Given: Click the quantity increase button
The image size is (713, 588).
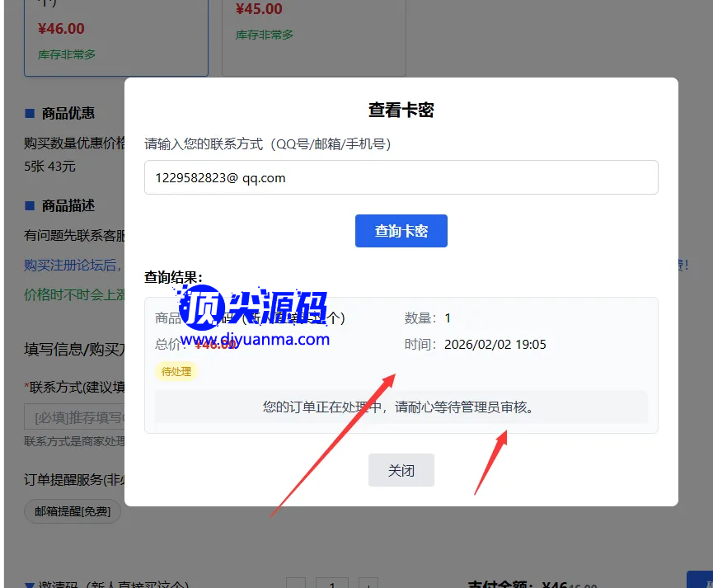Looking at the screenshot, I should click(x=368, y=584).
